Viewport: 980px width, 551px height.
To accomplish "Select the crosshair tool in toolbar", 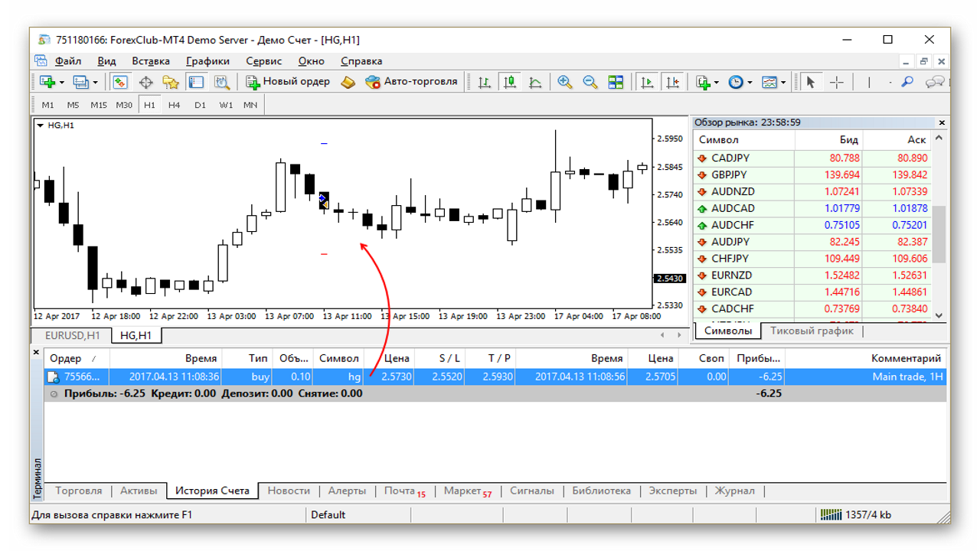I will click(837, 82).
